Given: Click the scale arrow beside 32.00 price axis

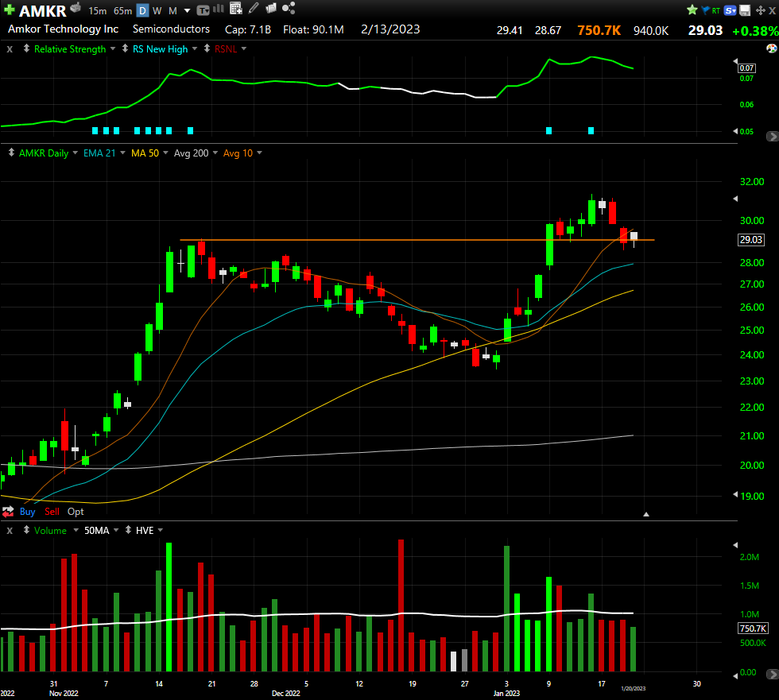Looking at the screenshot, I should click(x=735, y=199).
